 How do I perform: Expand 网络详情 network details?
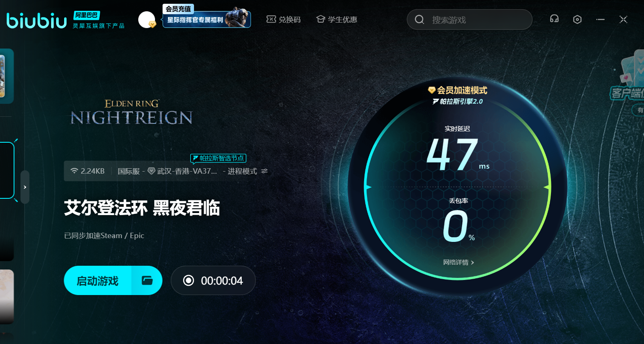458,262
